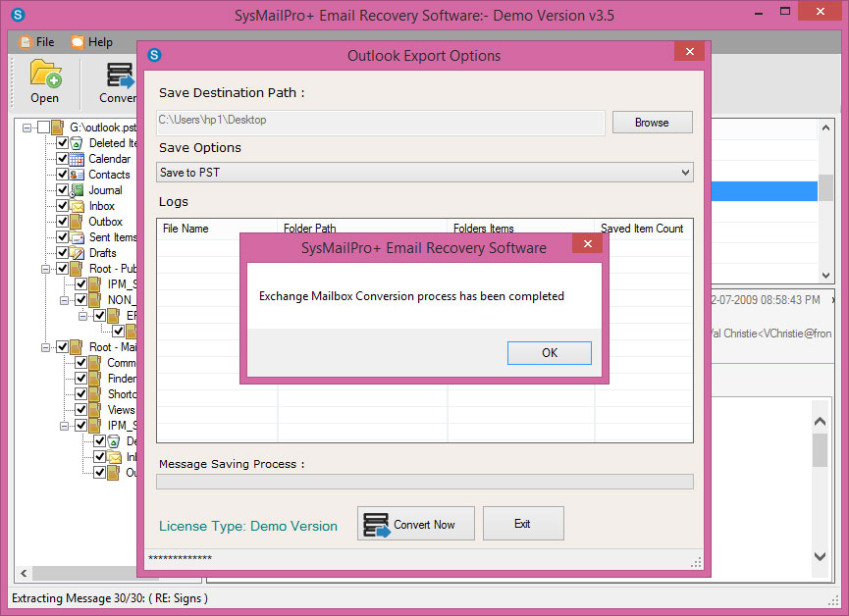Select the highlighted blue message row
The height and width of the screenshot is (616, 849).
(764, 191)
